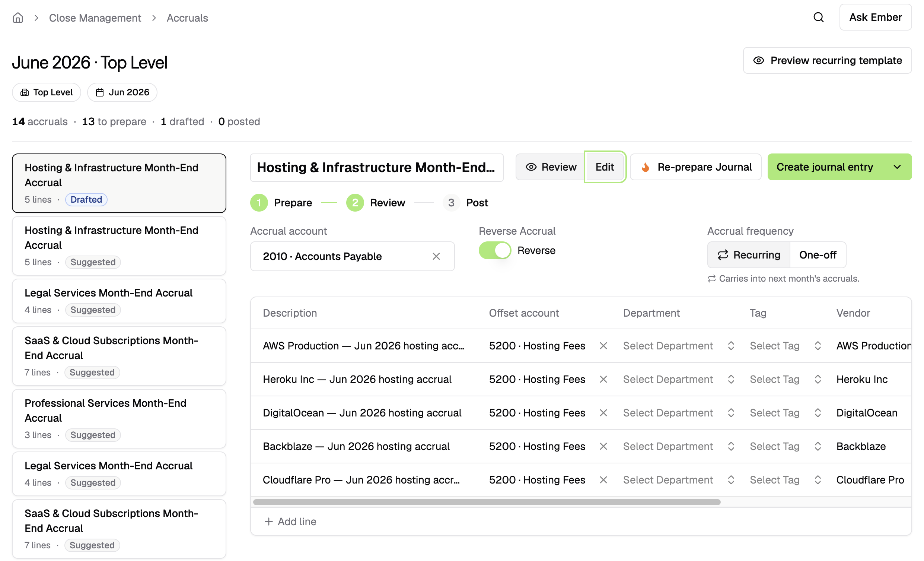Remove Hosting Fees from Heroku Inc row
The image size is (924, 561).
click(x=603, y=379)
